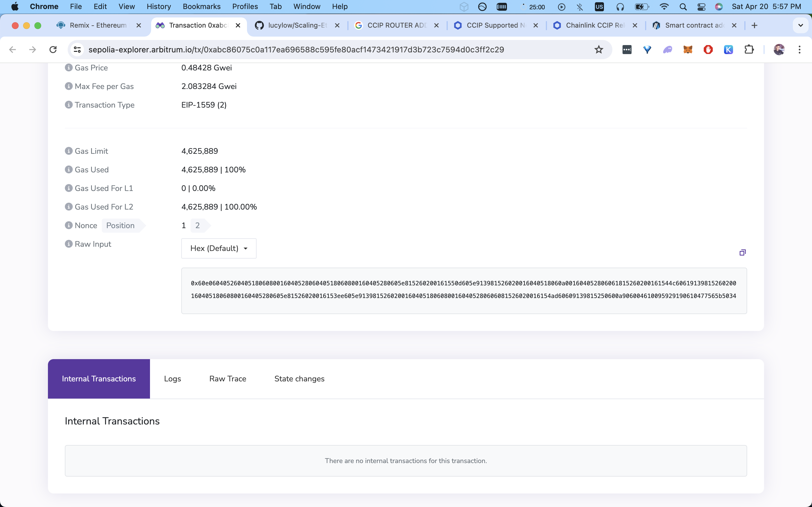Click the Chrome profile avatar icon
This screenshot has width=812, height=507.
(780, 49)
